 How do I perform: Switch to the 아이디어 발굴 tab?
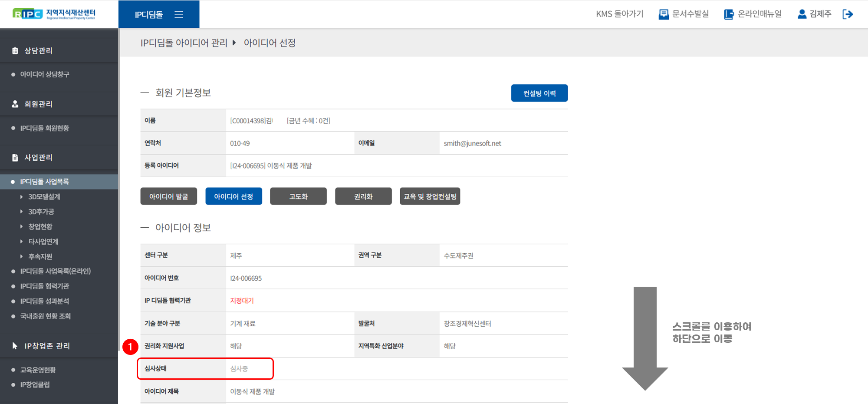(x=168, y=196)
